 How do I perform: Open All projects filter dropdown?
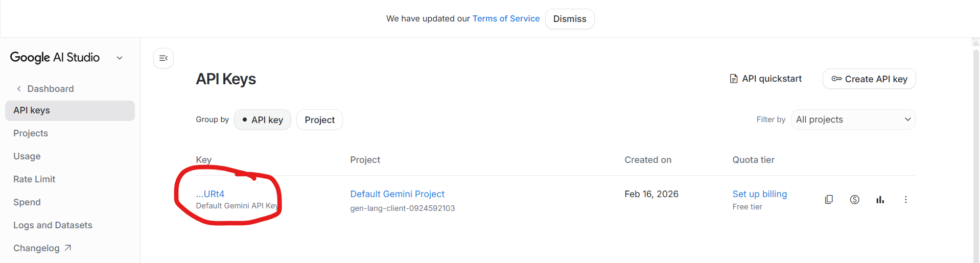853,119
